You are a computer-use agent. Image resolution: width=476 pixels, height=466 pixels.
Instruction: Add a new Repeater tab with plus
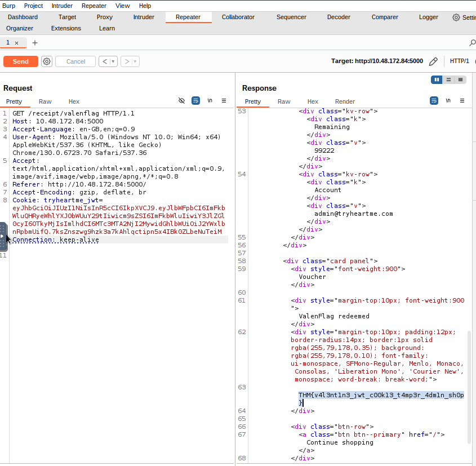(x=35, y=43)
